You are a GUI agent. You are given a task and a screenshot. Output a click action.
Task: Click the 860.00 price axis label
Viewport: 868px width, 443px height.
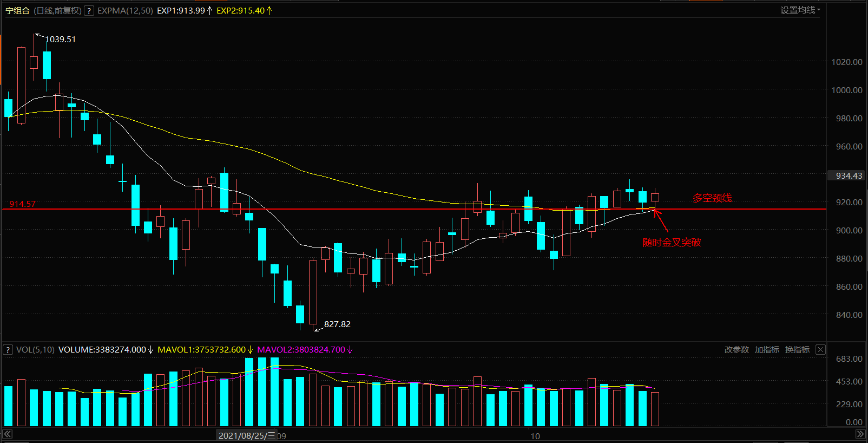(x=849, y=286)
